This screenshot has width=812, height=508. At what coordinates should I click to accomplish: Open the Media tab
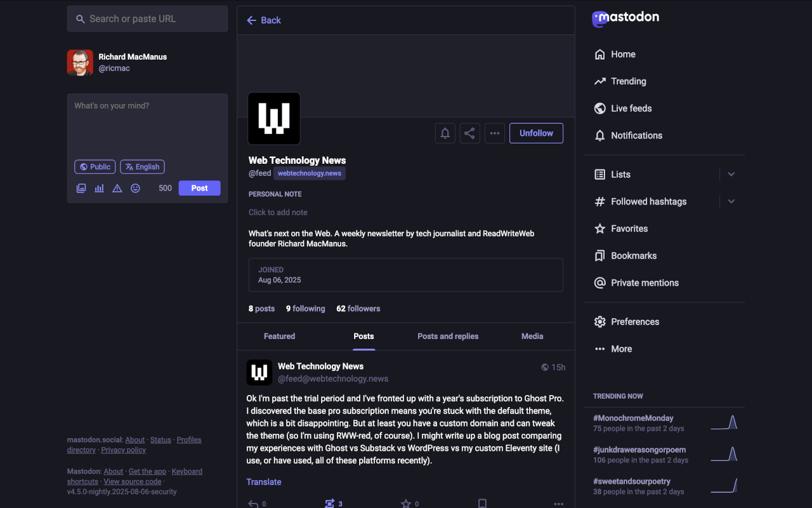pyautogui.click(x=532, y=337)
